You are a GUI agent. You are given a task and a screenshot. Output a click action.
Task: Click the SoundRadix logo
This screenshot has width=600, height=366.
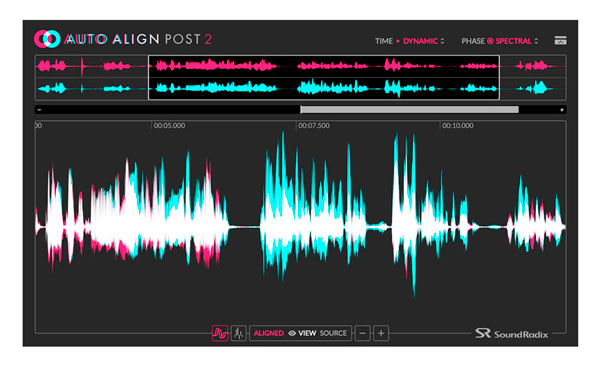pos(512,334)
